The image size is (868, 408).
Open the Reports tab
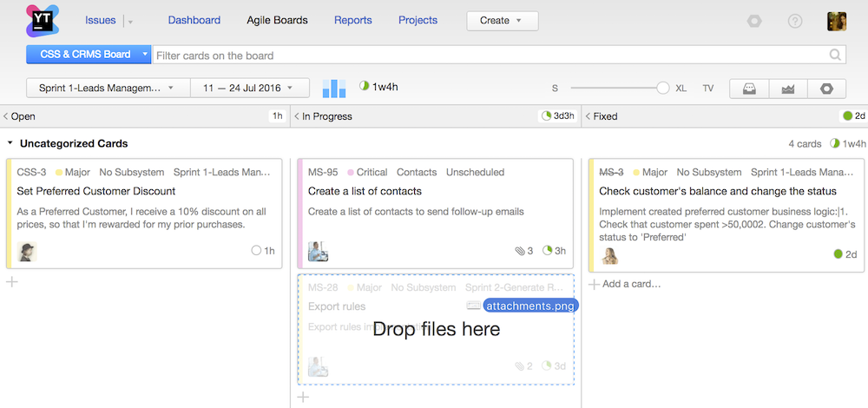coord(353,20)
